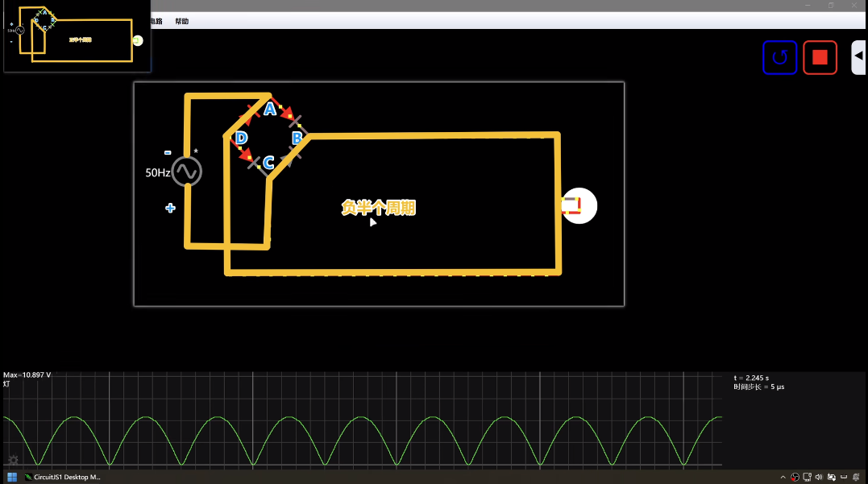Viewport: 868px width, 484px height.
Task: Click the blue plus polarity marker
Action: click(170, 208)
